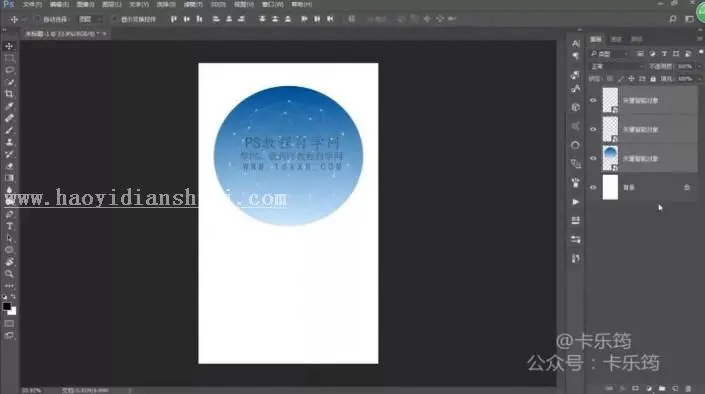The height and width of the screenshot is (394, 705).
Task: Open the layer filter kind dropdown
Action: pos(609,54)
